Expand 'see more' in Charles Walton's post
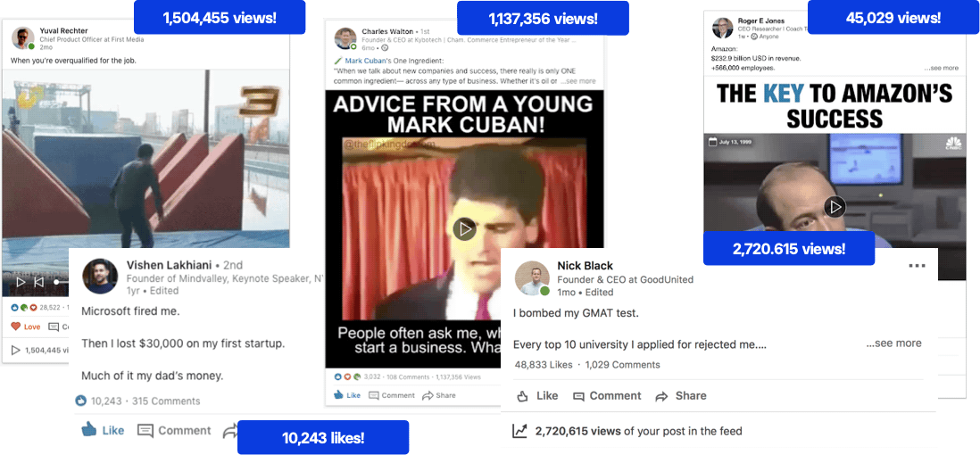The image size is (980, 455). pos(578,81)
